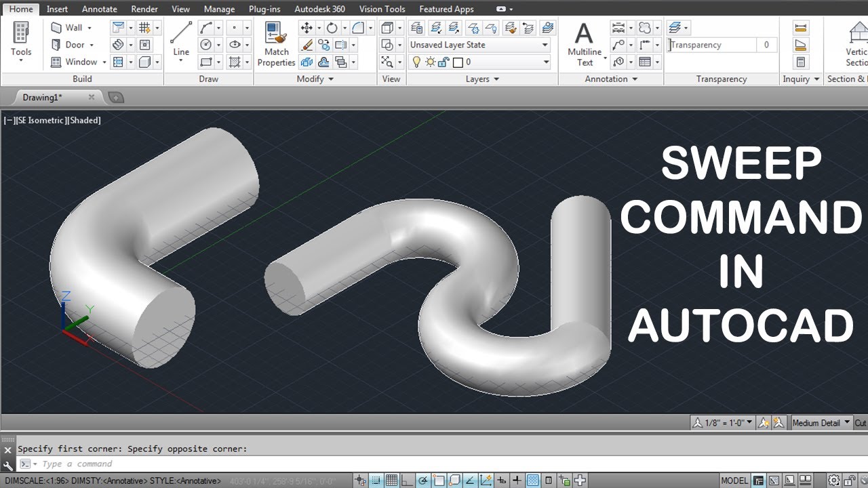Toggle Object snap in status bar

click(439, 481)
